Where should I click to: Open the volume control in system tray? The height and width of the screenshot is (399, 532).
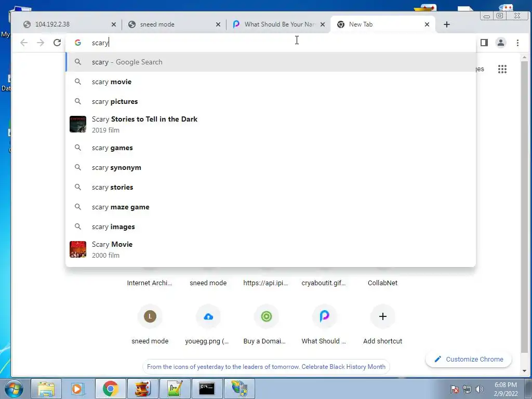480,389
